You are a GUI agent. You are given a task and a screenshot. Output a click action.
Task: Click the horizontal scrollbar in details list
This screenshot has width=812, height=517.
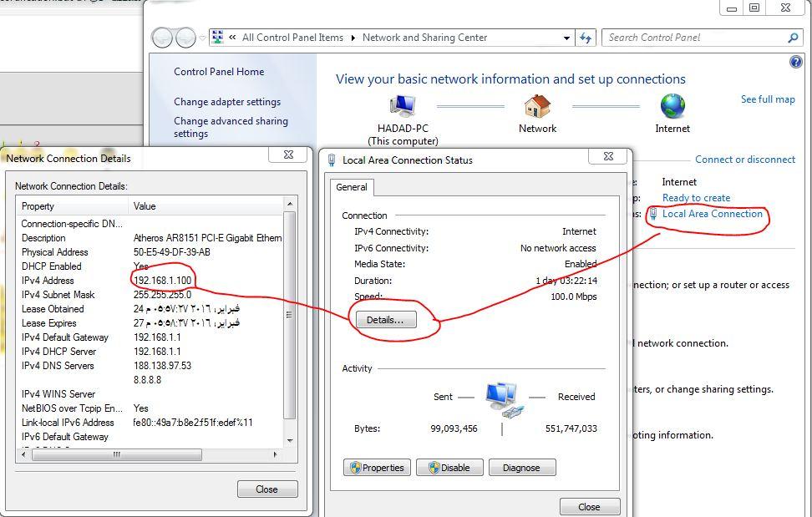pos(117,455)
